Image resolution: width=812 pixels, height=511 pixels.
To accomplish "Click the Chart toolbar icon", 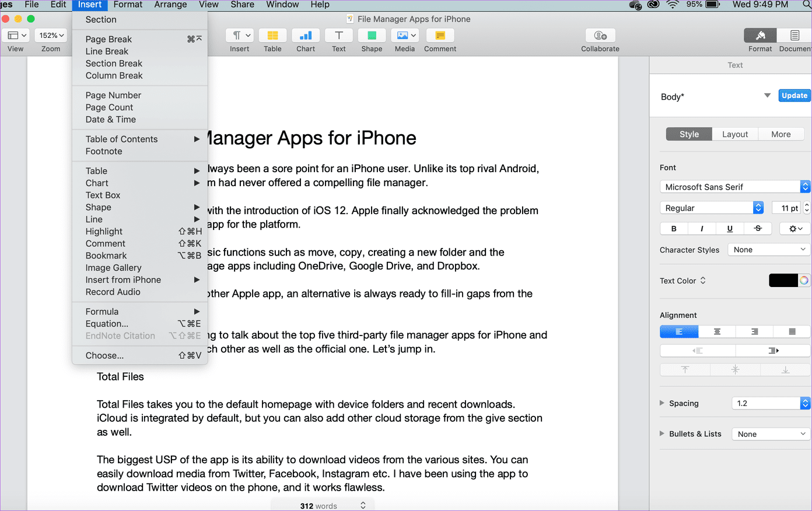I will coord(306,36).
